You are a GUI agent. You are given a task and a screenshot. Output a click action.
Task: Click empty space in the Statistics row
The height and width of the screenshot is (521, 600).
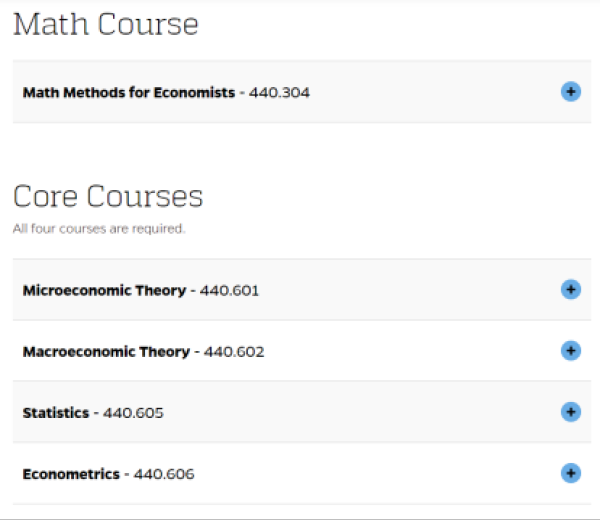click(x=360, y=412)
